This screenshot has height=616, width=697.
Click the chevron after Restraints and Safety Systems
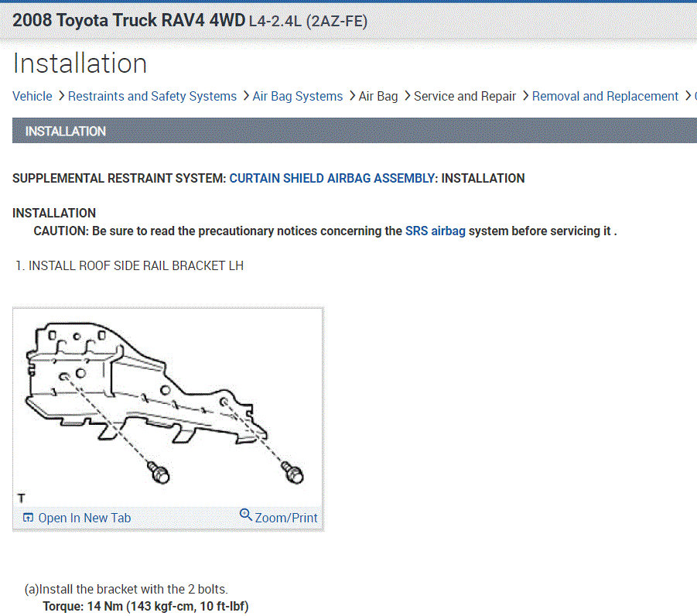[246, 96]
